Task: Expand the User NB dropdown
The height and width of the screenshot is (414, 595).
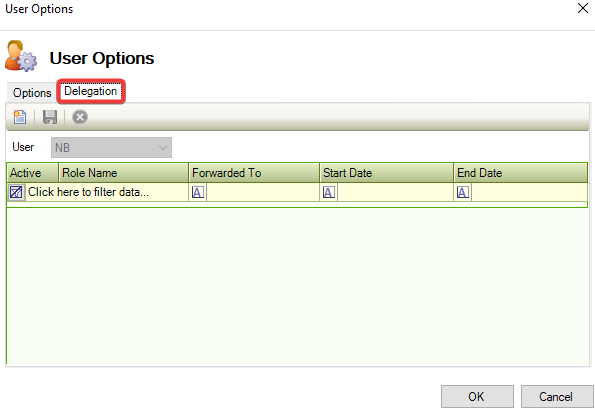Action: [111, 148]
